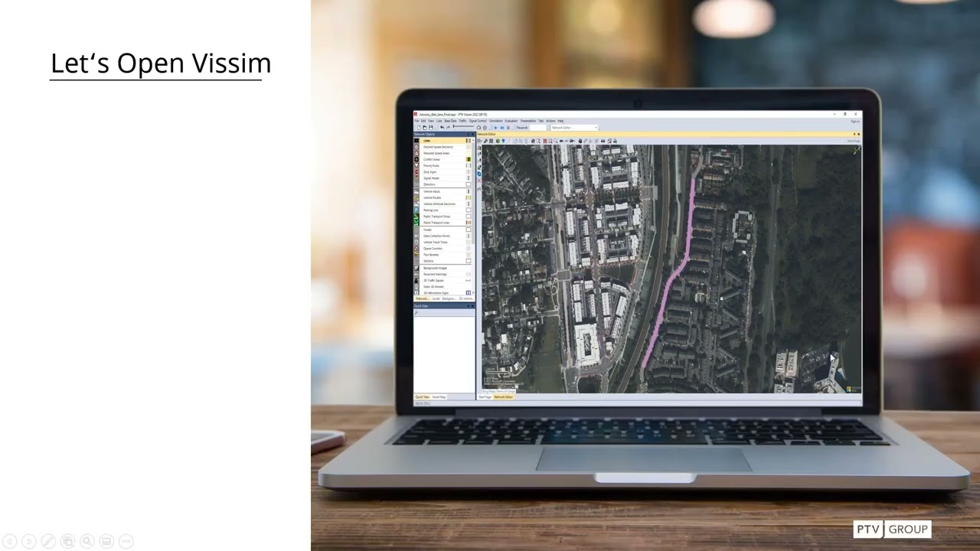The height and width of the screenshot is (551, 980).
Task: Click the Data Collection Points row
Action: click(444, 236)
